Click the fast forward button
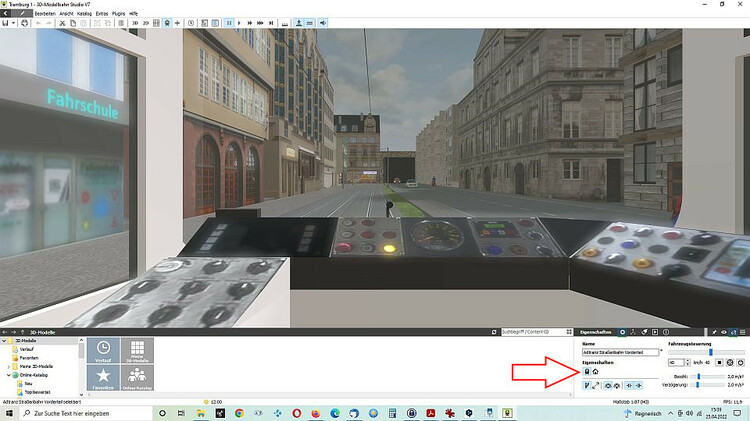This screenshot has height=421, width=750. pyautogui.click(x=250, y=23)
